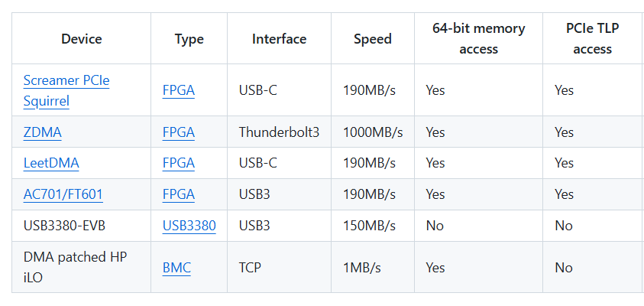Click the Device column header

(x=81, y=39)
